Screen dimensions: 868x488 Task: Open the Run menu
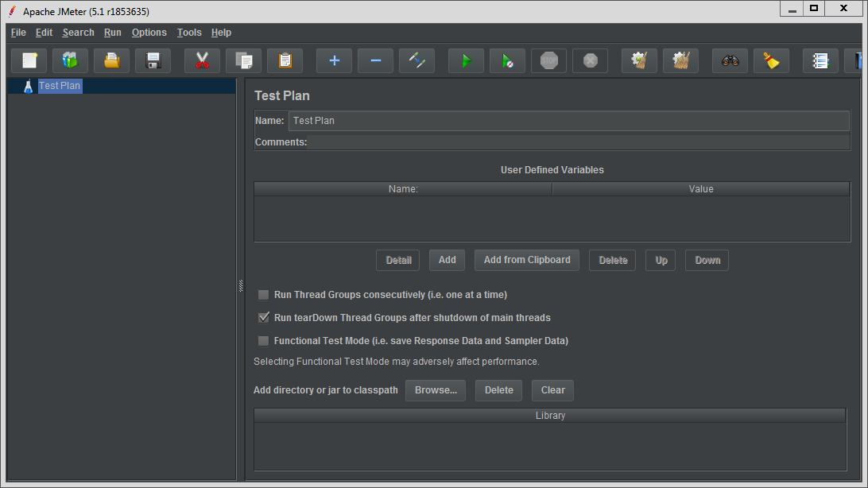point(112,33)
